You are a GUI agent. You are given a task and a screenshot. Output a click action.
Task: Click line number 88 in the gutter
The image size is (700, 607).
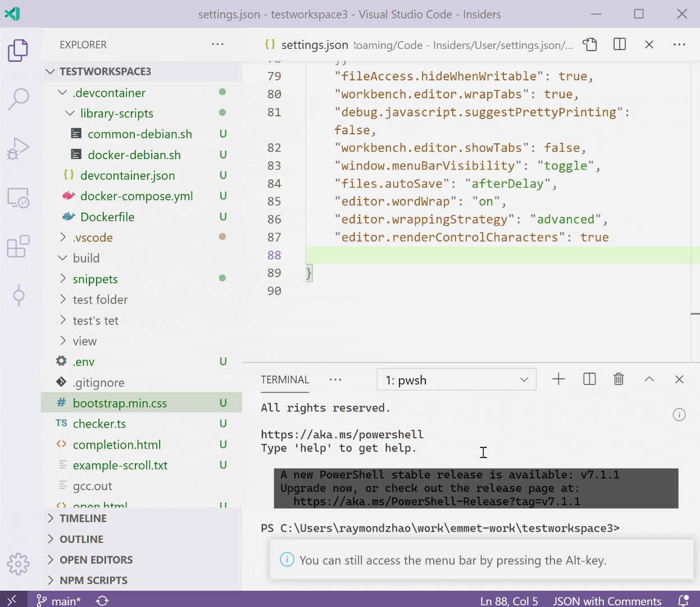pos(274,255)
